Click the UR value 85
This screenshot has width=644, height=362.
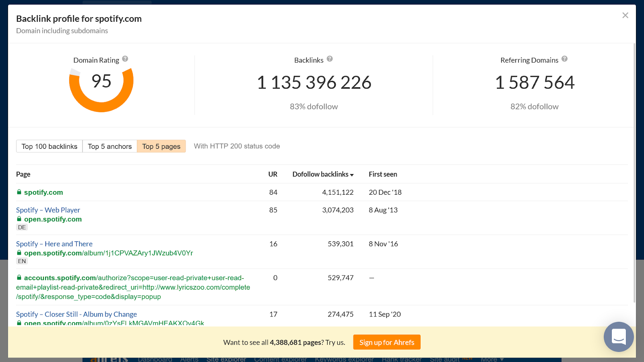(x=273, y=210)
